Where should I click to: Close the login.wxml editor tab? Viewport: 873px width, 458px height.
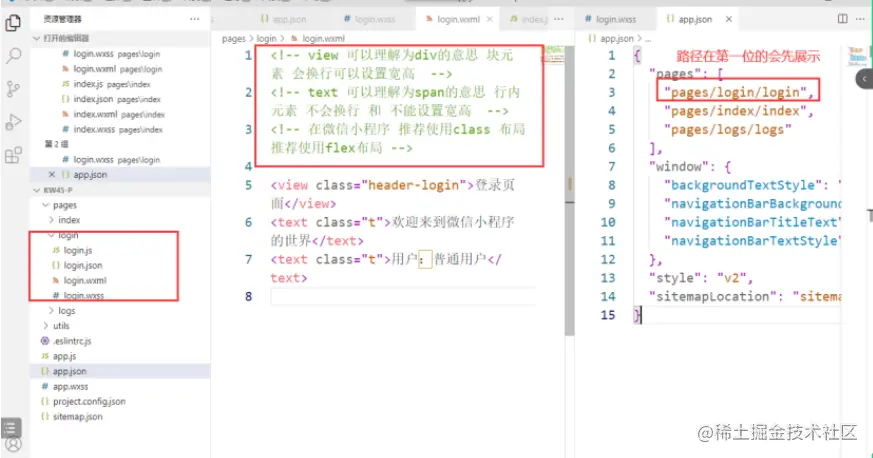489,19
